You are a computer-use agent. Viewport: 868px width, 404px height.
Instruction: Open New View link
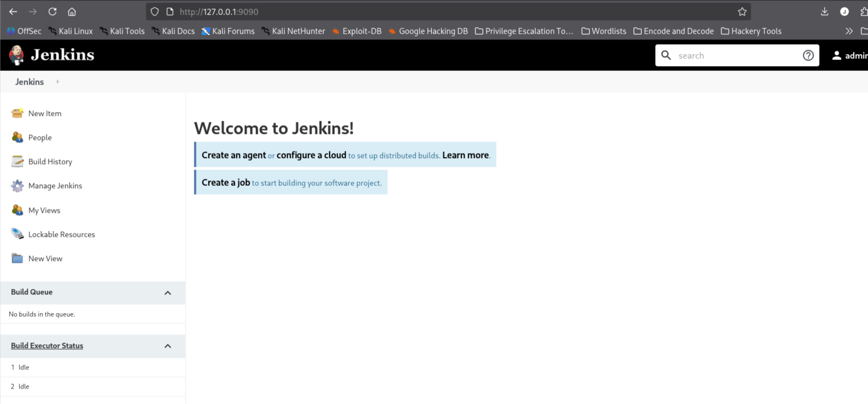[45, 259]
